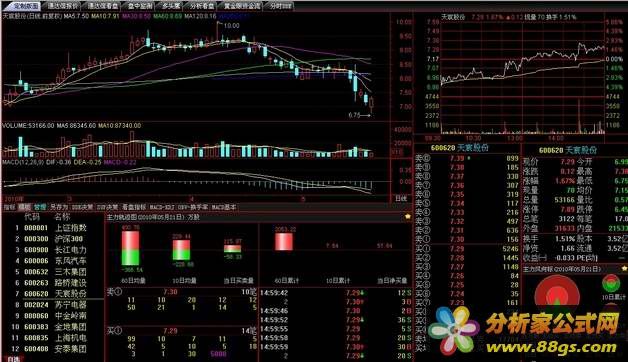Image resolution: width=628 pixels, height=362 pixels.
Task: Click the 卖⑩ order row with 899
Action: tap(467, 158)
